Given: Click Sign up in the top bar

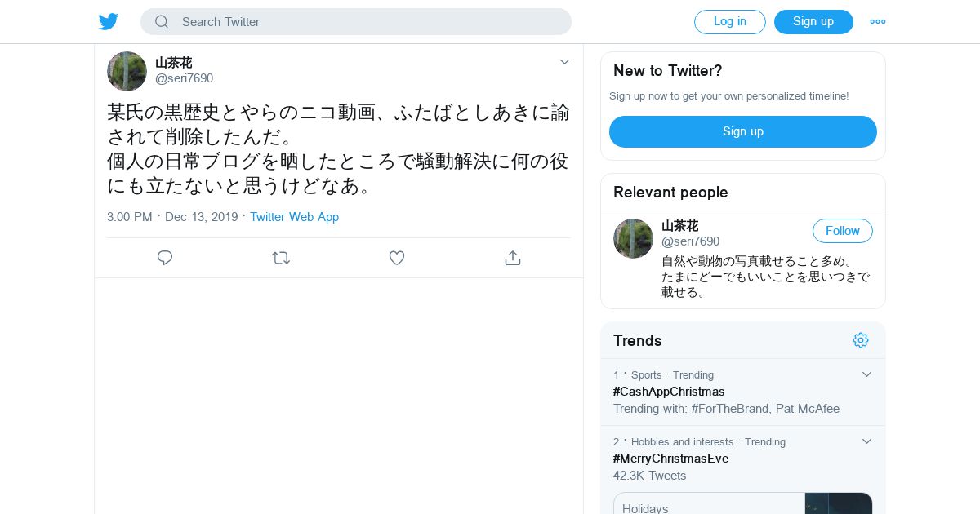Looking at the screenshot, I should point(813,22).
